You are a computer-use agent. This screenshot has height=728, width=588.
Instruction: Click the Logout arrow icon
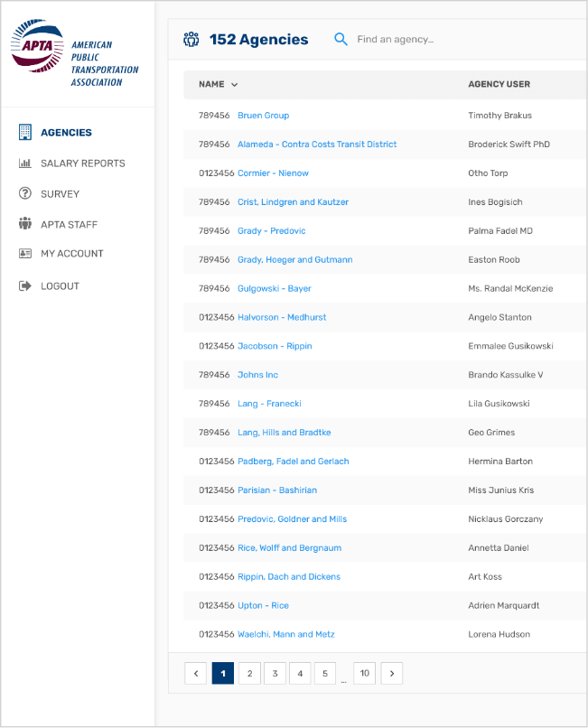tap(25, 286)
